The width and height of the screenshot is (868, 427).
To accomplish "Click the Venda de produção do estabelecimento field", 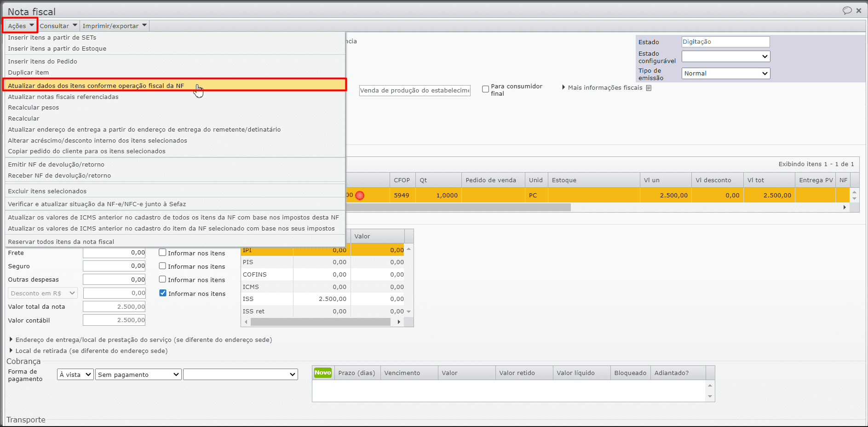I will (x=414, y=91).
